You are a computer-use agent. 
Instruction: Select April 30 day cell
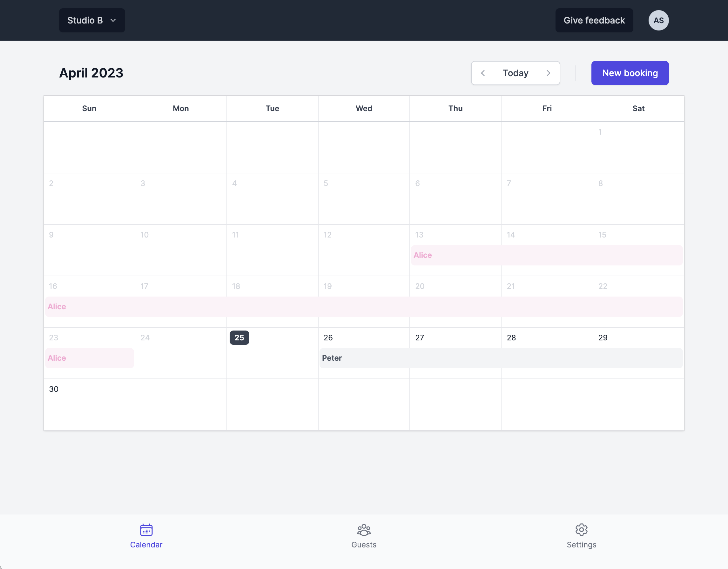click(x=89, y=404)
